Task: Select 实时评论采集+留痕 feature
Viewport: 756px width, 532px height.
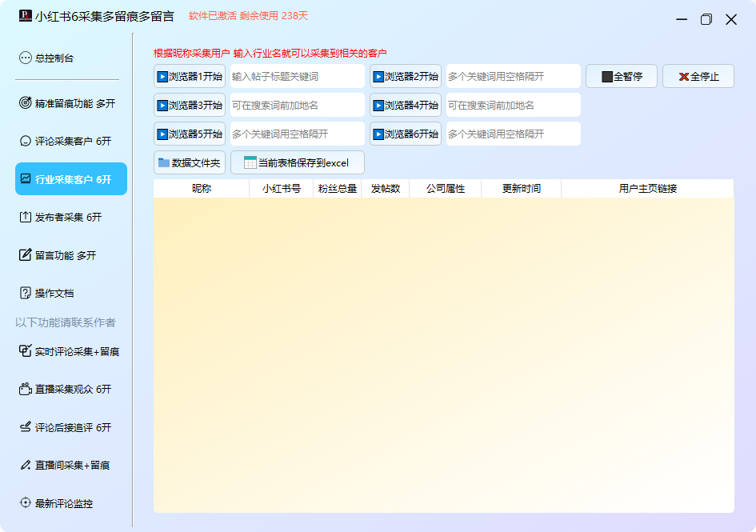Action: [x=70, y=351]
